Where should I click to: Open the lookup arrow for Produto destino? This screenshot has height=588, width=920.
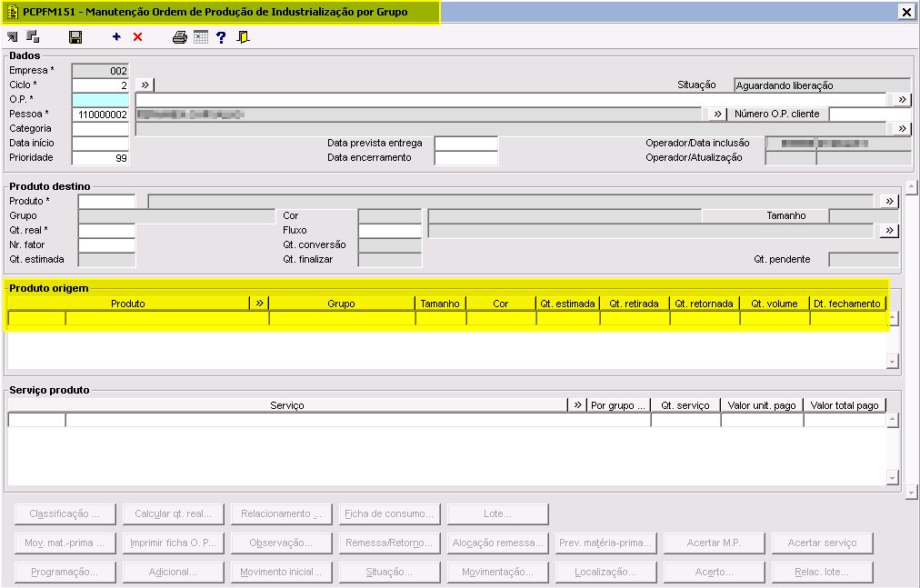(889, 201)
